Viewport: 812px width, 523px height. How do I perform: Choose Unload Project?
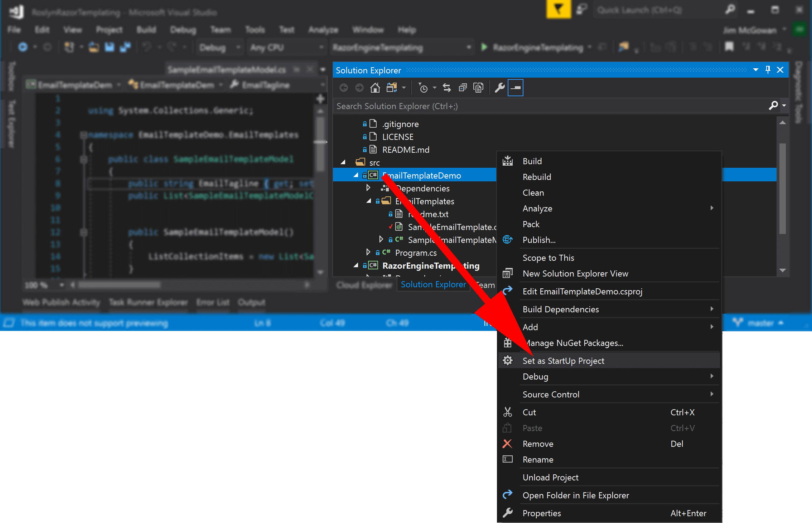click(x=609, y=478)
